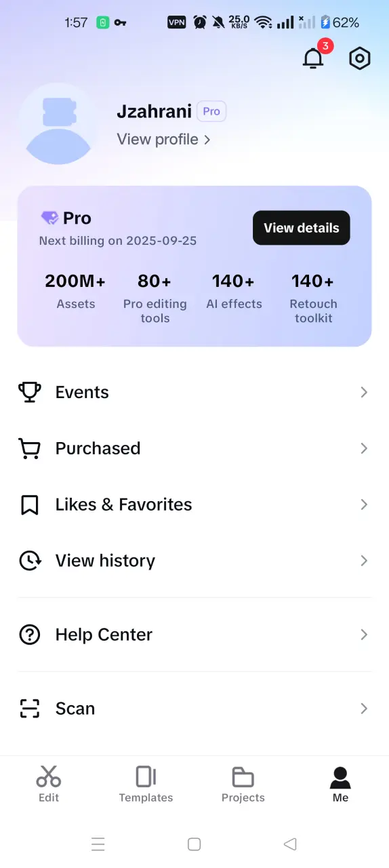Open the notifications bell

pyautogui.click(x=313, y=59)
